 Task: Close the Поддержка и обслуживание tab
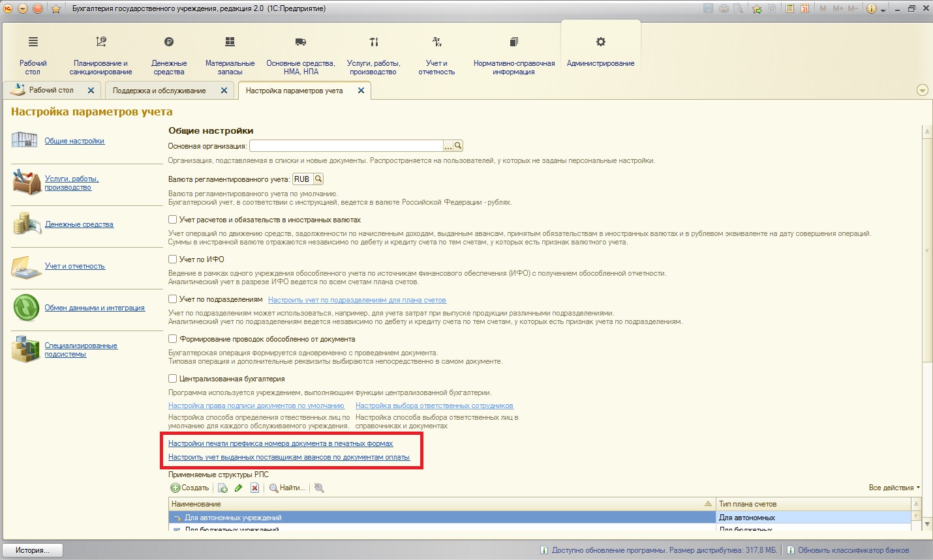[x=224, y=91]
